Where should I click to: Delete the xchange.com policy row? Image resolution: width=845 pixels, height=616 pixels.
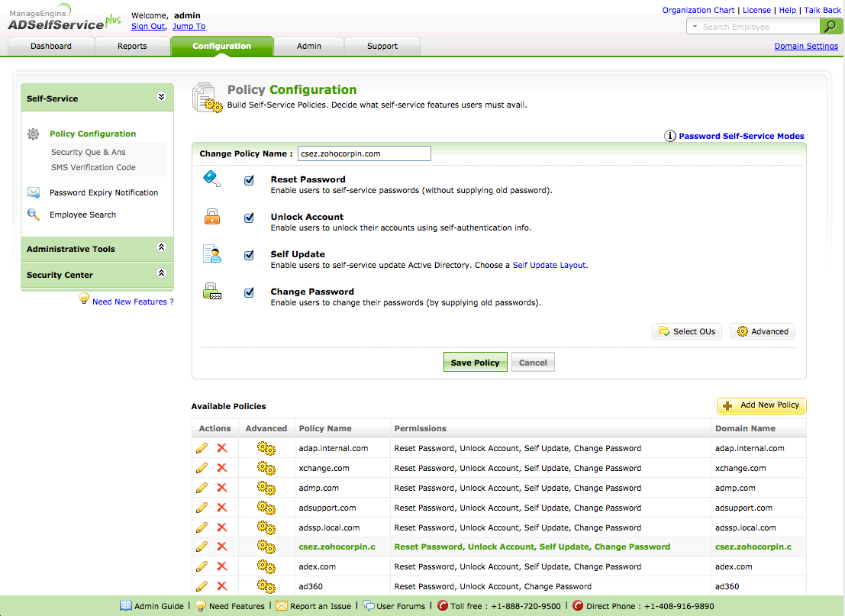pyautogui.click(x=222, y=468)
